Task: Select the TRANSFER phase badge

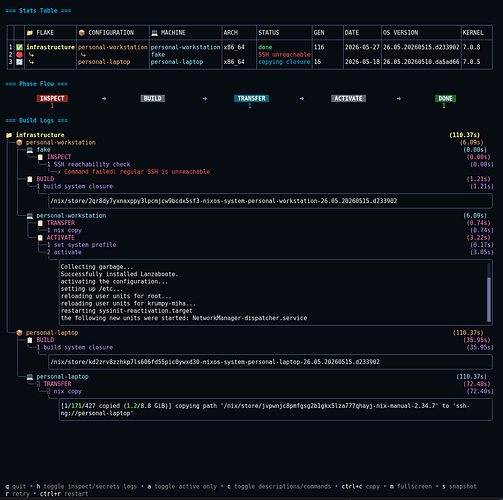Action: pyautogui.click(x=251, y=98)
